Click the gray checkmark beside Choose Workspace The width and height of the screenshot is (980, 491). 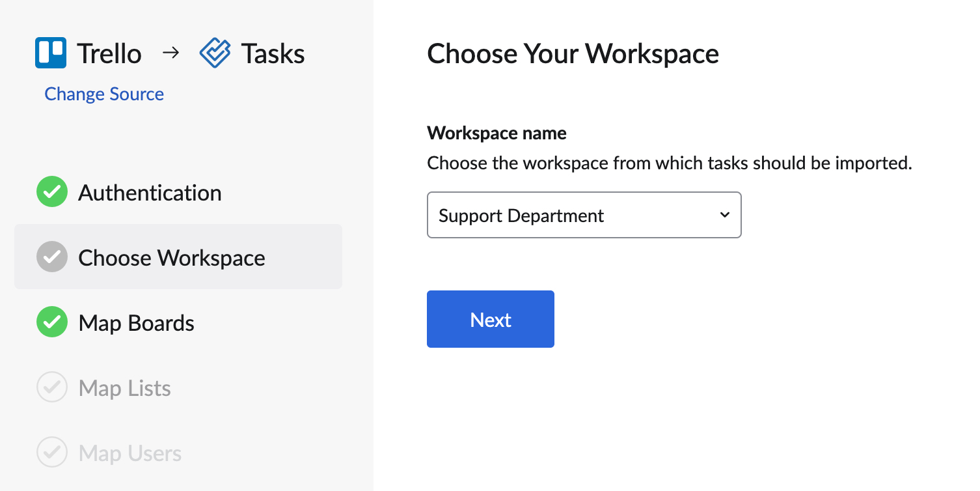pyautogui.click(x=51, y=257)
